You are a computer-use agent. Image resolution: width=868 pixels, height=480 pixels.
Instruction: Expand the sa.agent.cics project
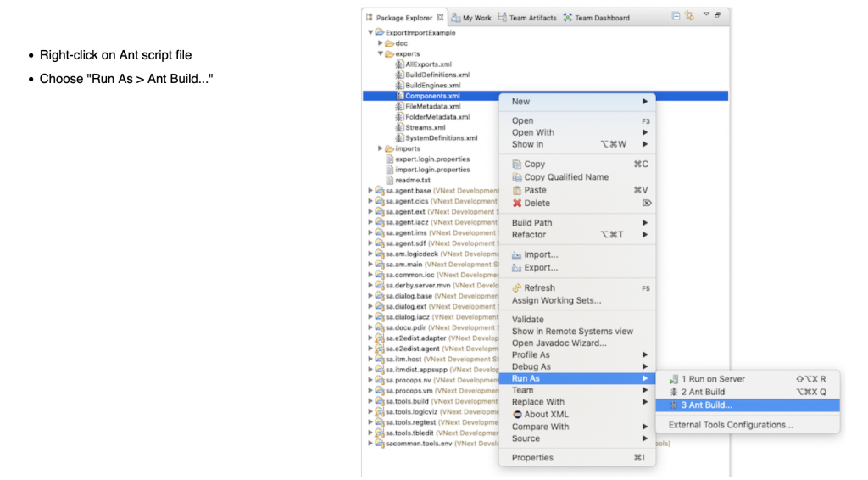click(x=370, y=201)
